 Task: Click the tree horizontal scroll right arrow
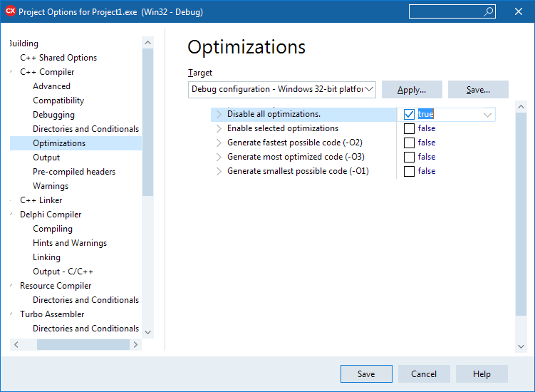(x=135, y=344)
